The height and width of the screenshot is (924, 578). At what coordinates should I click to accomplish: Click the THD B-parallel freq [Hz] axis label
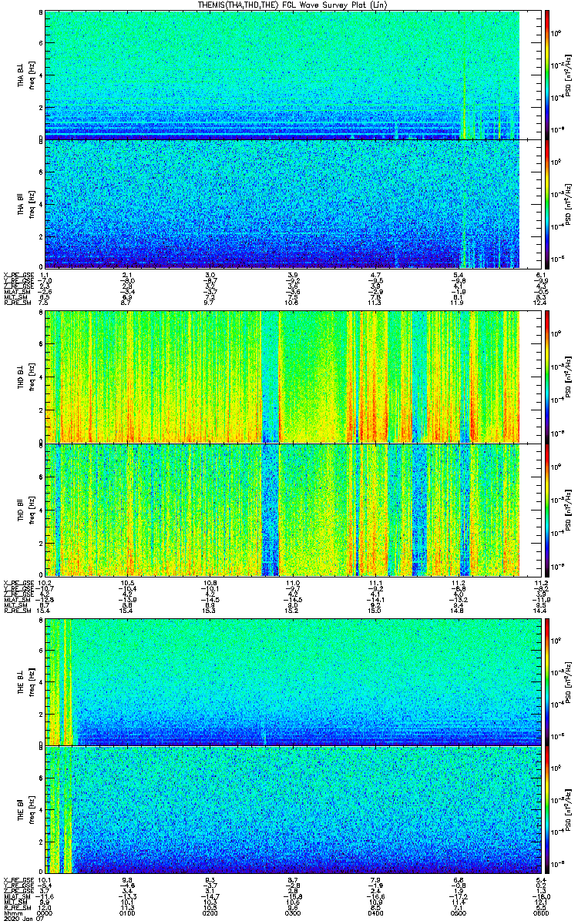(32, 510)
